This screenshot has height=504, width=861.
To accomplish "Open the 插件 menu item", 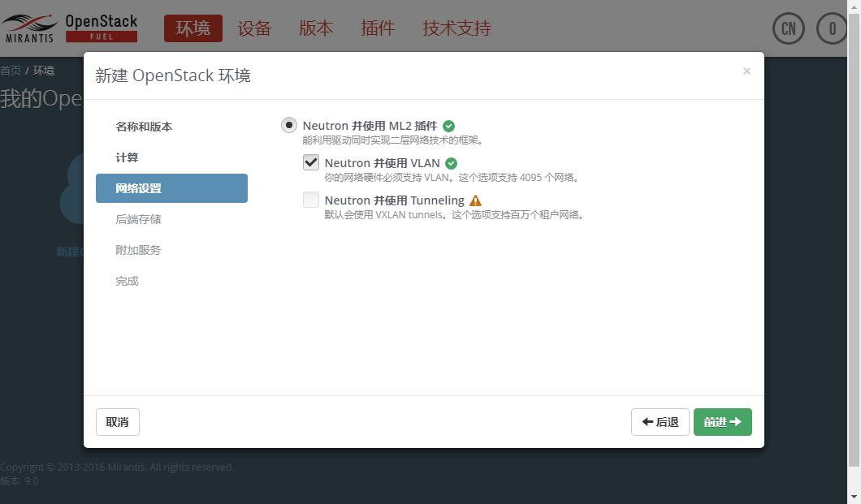I will [378, 28].
